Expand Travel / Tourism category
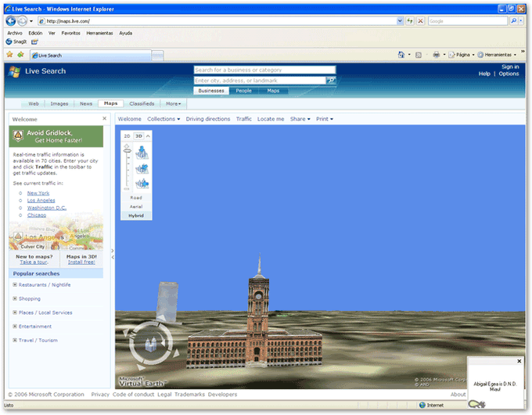This screenshot has width=532, height=415. [x=15, y=340]
